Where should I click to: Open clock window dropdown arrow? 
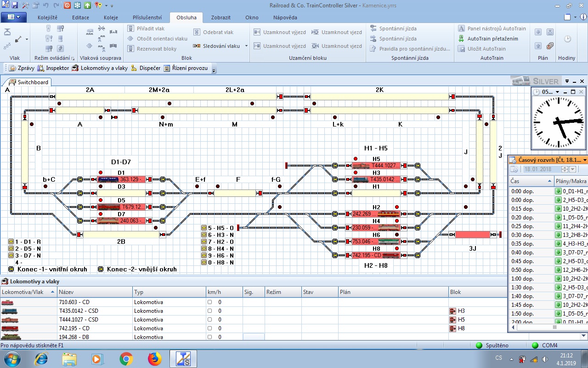click(557, 92)
